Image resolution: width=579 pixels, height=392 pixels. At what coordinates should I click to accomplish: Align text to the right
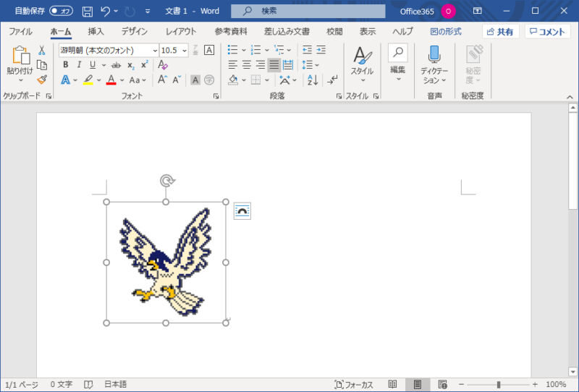tap(261, 65)
